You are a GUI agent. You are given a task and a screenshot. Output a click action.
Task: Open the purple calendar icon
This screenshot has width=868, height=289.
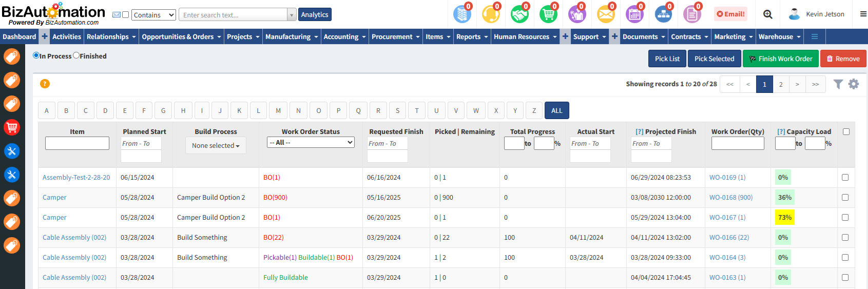coord(634,14)
